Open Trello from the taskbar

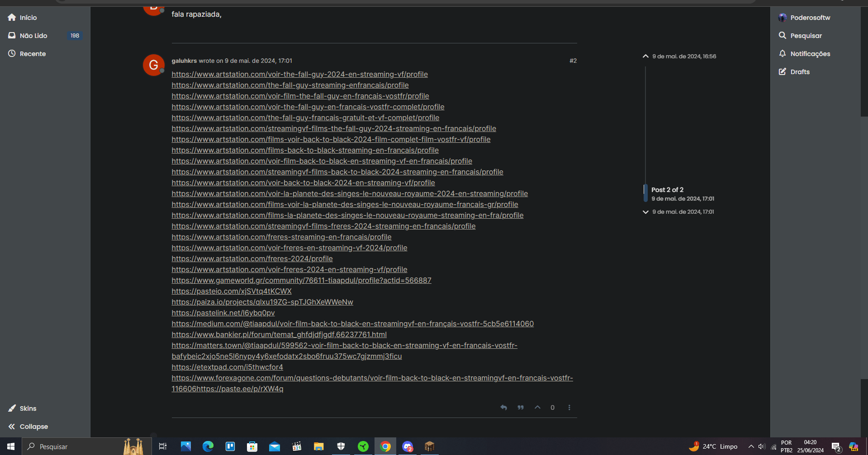tap(230, 446)
